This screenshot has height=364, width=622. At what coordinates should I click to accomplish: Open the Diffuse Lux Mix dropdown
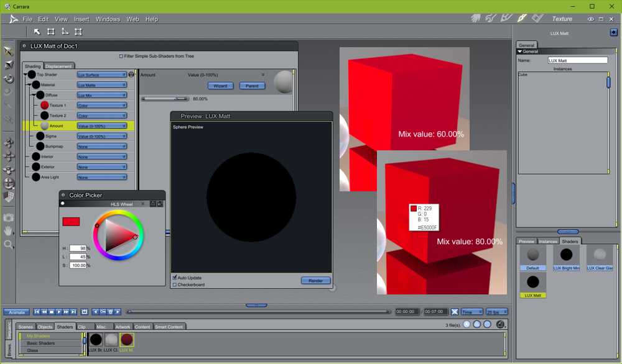point(102,95)
